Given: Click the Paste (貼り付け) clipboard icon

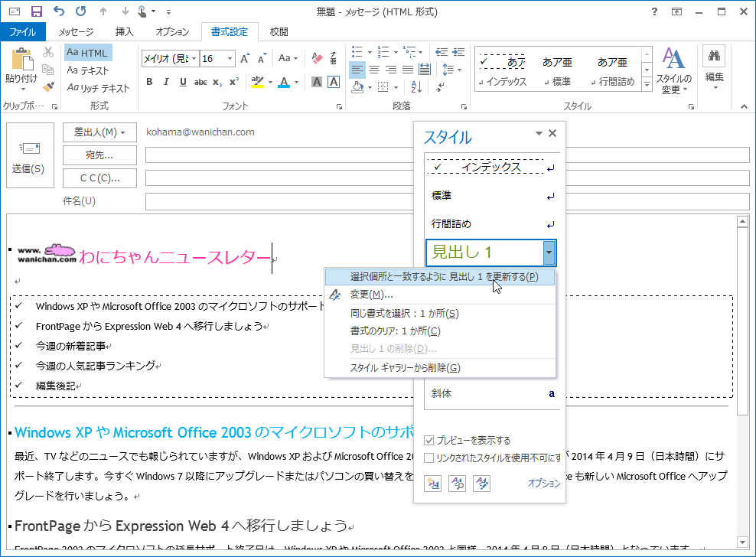Looking at the screenshot, I should coord(21,60).
